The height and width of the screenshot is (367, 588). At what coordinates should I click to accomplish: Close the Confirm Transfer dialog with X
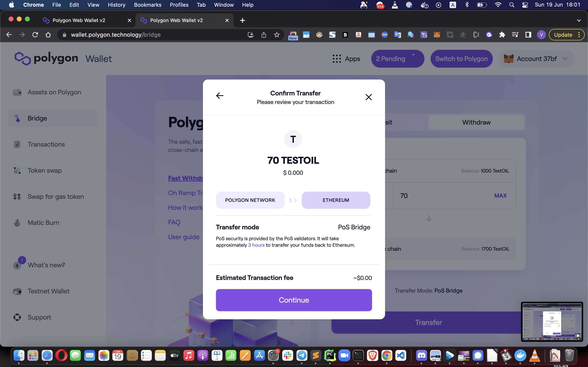click(x=368, y=97)
